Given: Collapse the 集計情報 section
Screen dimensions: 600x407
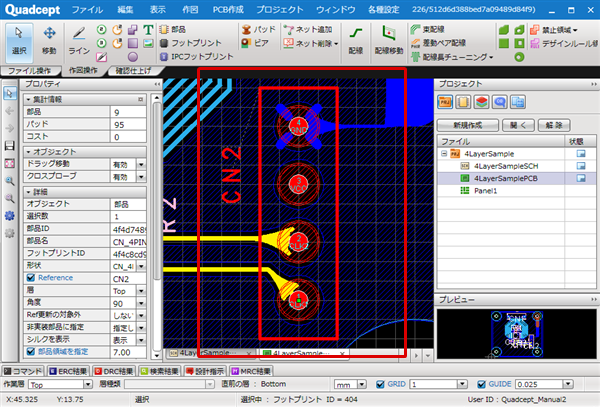Looking at the screenshot, I should (x=28, y=99).
